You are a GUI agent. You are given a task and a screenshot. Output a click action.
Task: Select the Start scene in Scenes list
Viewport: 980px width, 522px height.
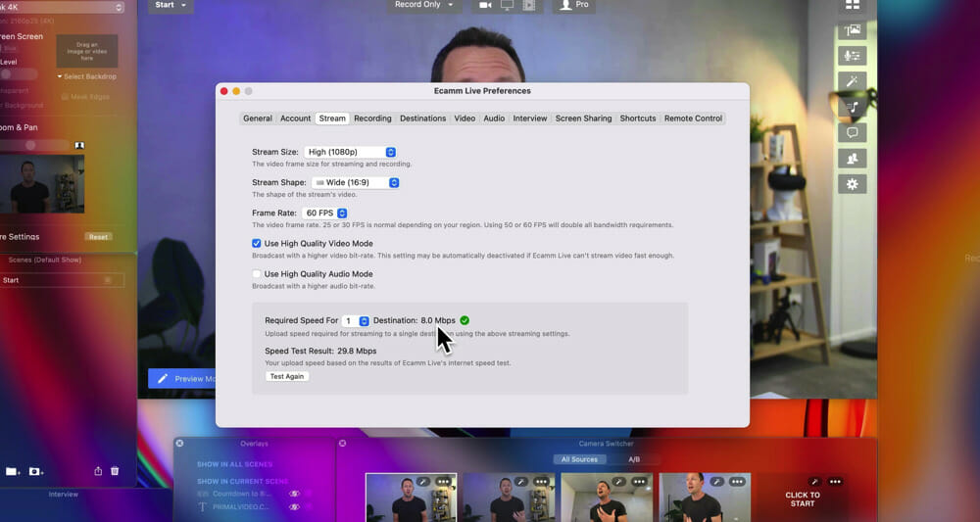[61, 280]
